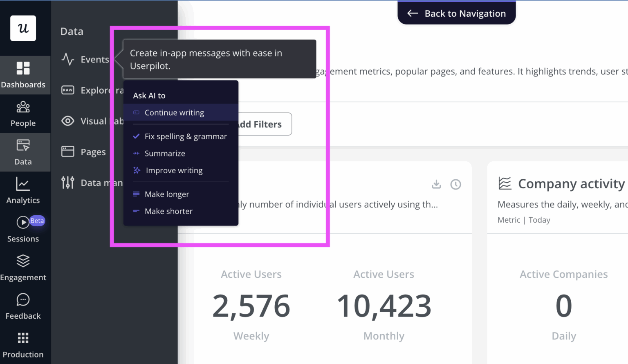Click the Events icon in the Data menu
628x364 pixels.
pos(68,59)
